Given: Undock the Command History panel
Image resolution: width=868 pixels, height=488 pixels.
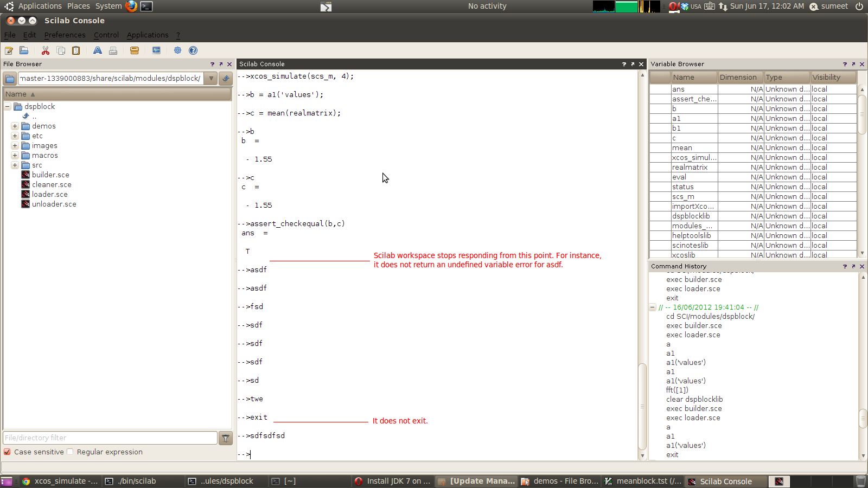Looking at the screenshot, I should click(853, 266).
